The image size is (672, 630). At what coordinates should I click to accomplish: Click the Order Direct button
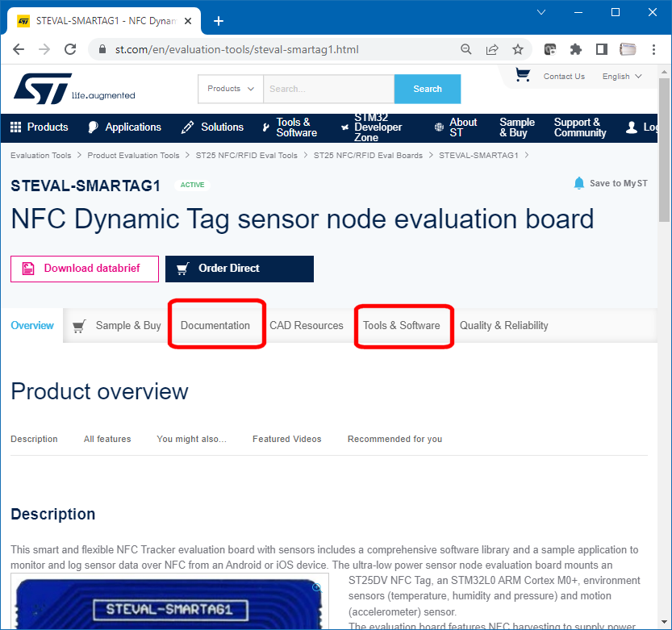(x=240, y=269)
